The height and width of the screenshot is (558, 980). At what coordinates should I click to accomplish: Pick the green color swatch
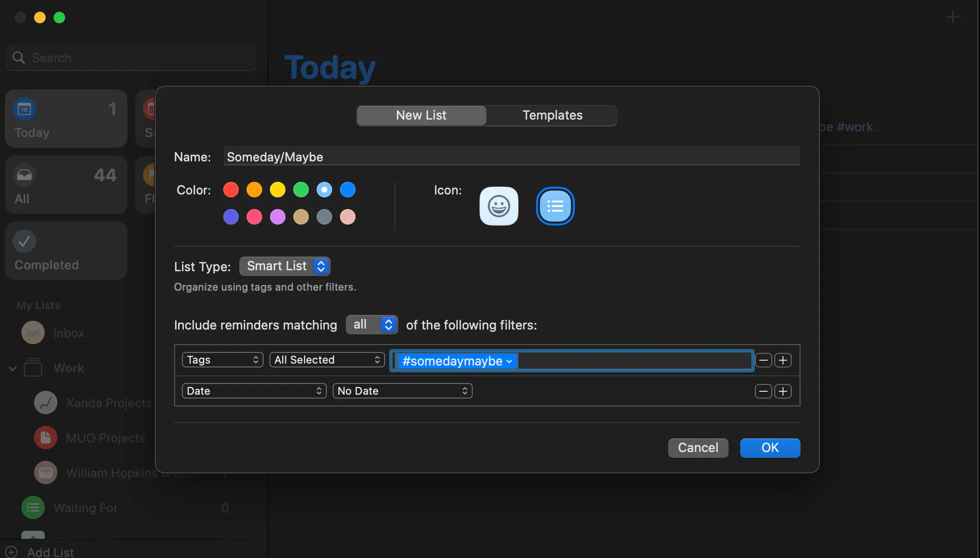click(x=301, y=190)
